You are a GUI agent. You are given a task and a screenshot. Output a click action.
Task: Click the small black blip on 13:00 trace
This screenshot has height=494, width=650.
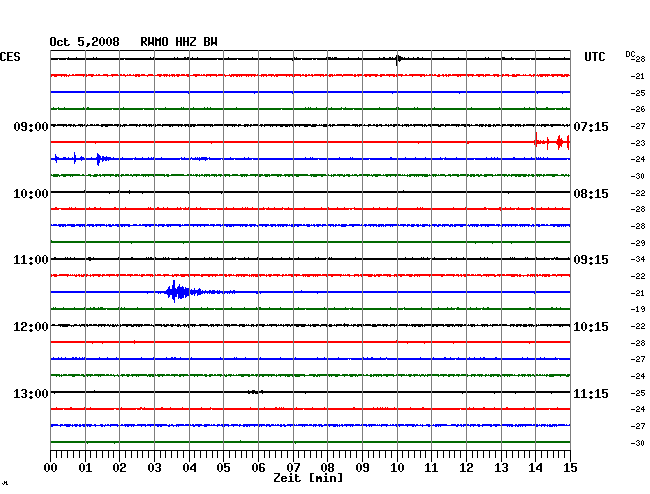255,392
